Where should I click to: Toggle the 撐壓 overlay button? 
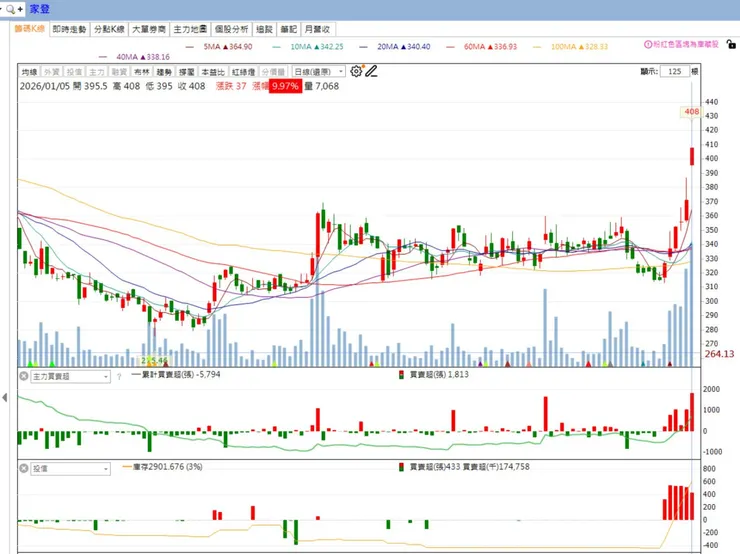click(x=186, y=72)
